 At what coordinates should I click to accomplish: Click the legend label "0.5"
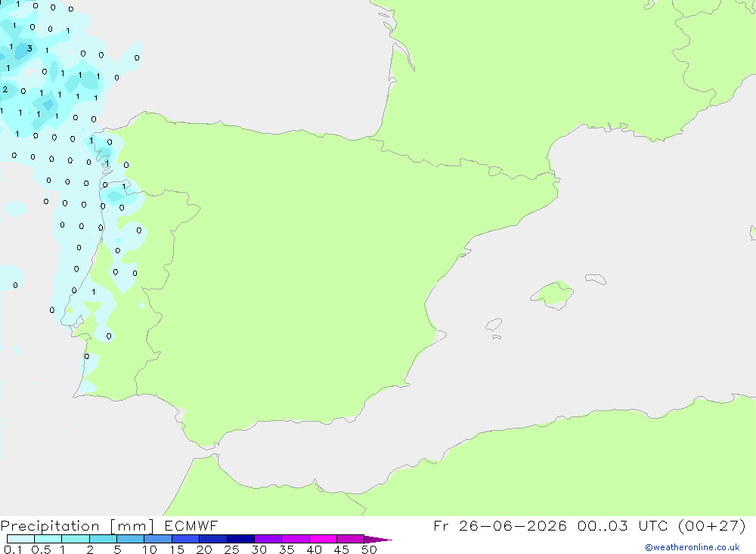(41, 549)
